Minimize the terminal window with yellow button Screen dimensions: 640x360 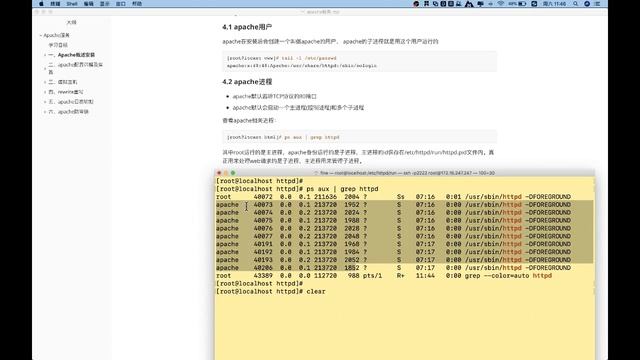tap(226, 173)
